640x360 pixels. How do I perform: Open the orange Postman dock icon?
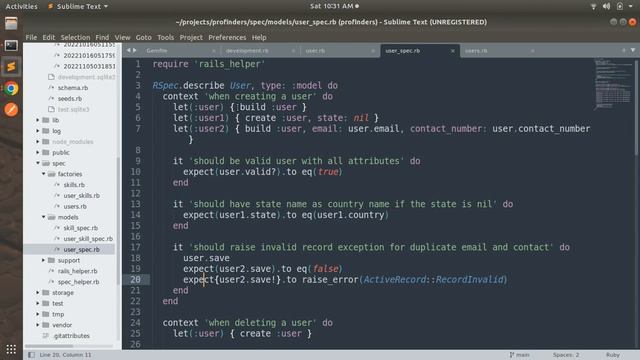pos(11,109)
